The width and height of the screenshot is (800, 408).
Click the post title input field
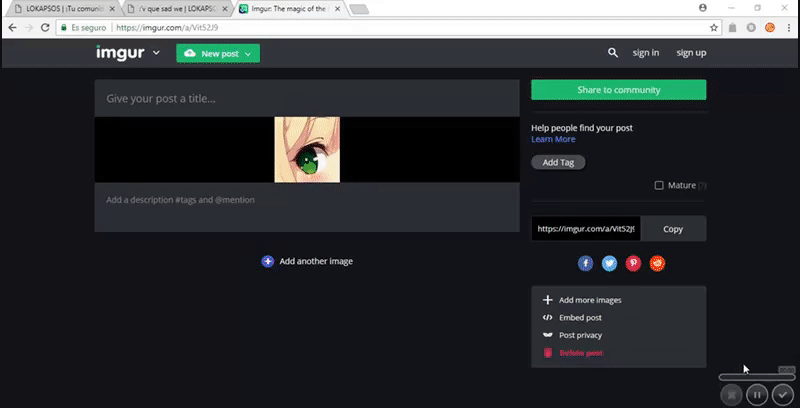pyautogui.click(x=307, y=99)
